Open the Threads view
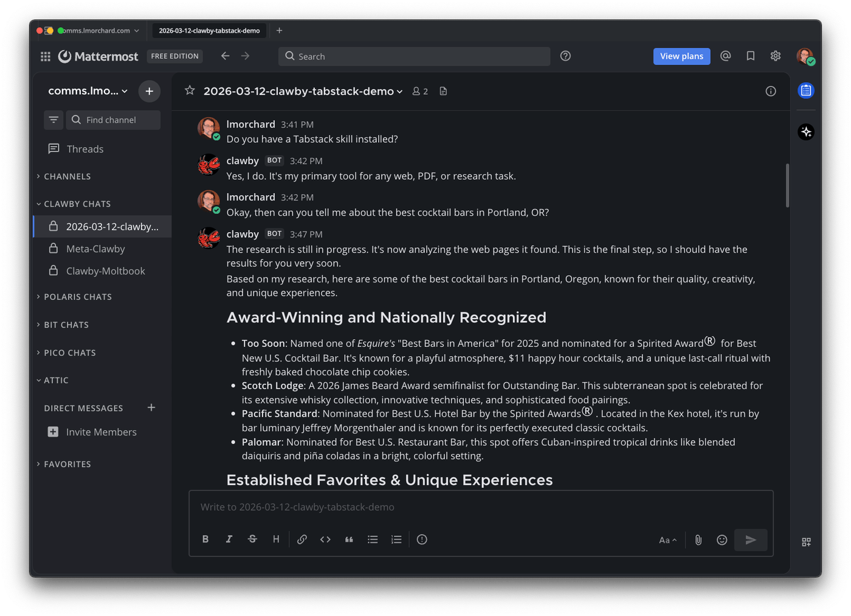The height and width of the screenshot is (616, 851). click(x=84, y=149)
